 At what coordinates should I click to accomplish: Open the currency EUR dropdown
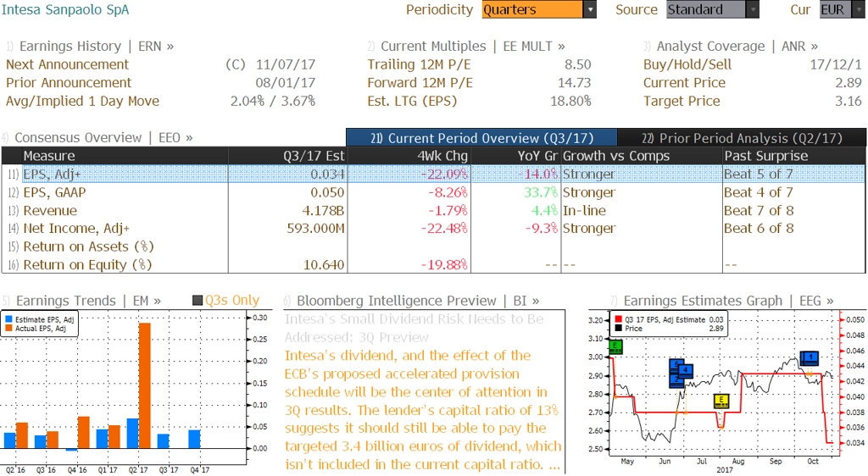841,9
